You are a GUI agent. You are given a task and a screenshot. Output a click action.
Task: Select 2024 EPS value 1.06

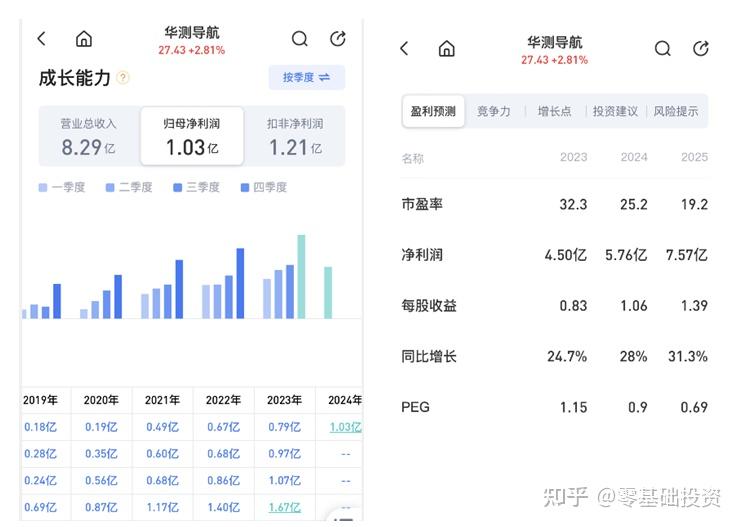point(633,306)
